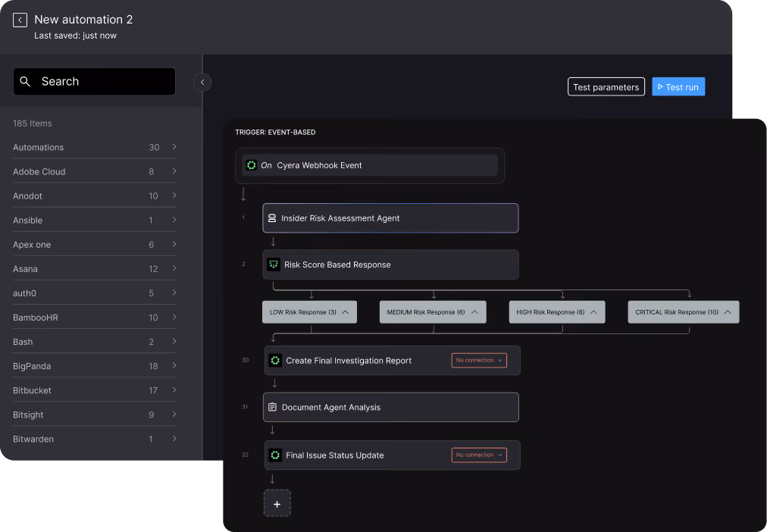
Task: Click the Document Agent Analysis clipboard icon
Action: (272, 407)
